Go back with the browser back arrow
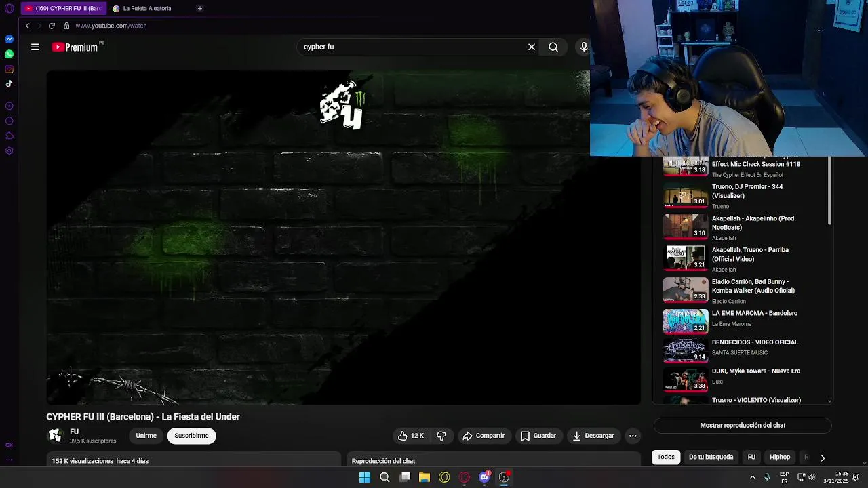The height and width of the screenshot is (488, 868). click(27, 26)
